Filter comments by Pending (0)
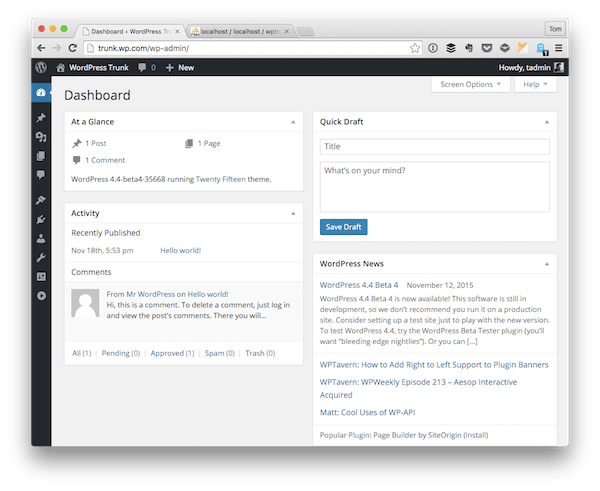 (121, 353)
